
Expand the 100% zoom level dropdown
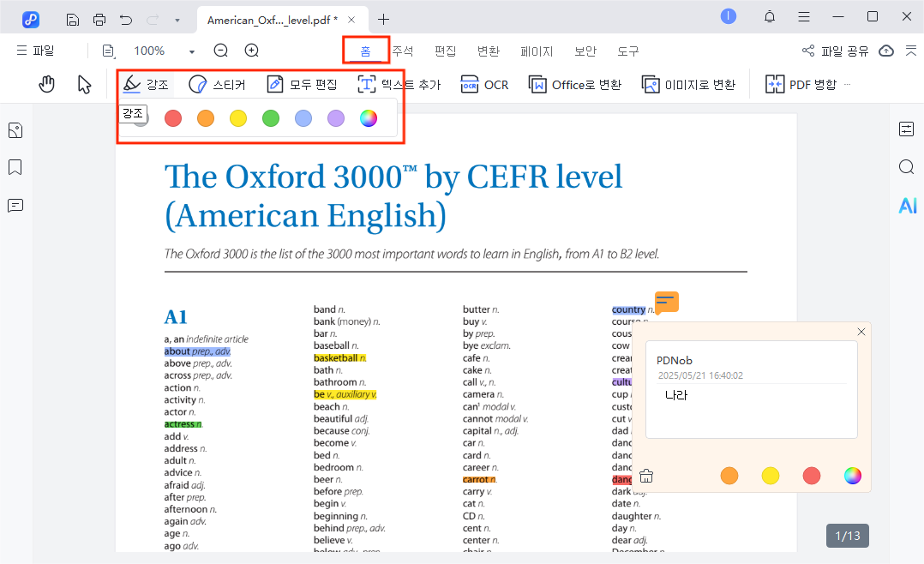(x=192, y=51)
